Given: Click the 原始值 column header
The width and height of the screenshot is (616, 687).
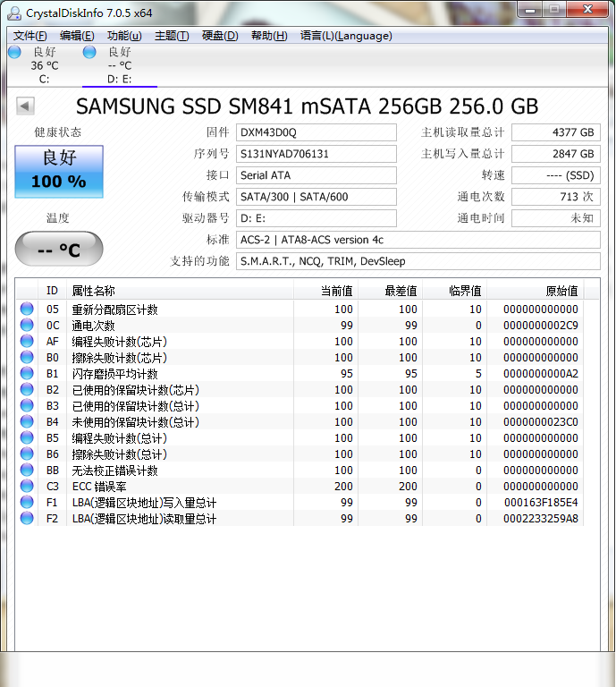Looking at the screenshot, I should coord(536,291).
